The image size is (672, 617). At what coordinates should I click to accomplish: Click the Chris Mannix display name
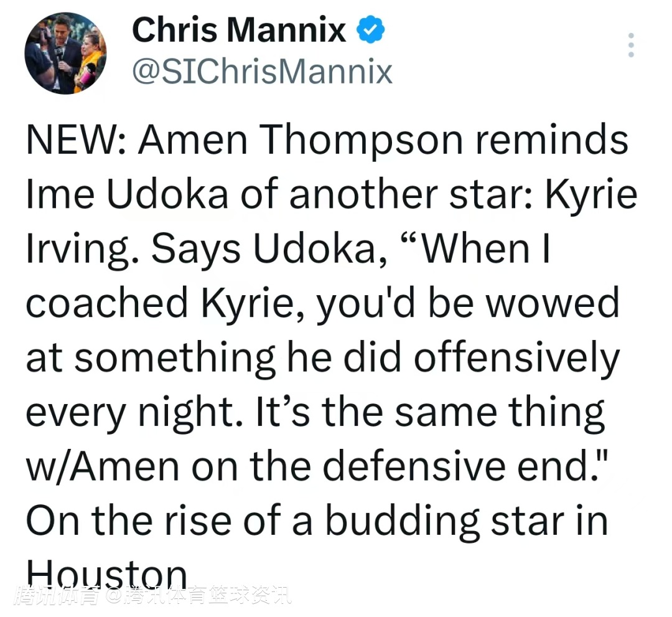coord(239,29)
